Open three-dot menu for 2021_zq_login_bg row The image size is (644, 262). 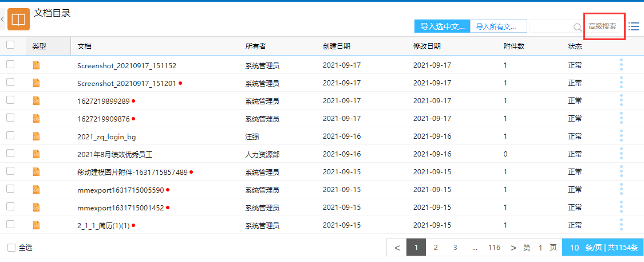click(x=621, y=136)
